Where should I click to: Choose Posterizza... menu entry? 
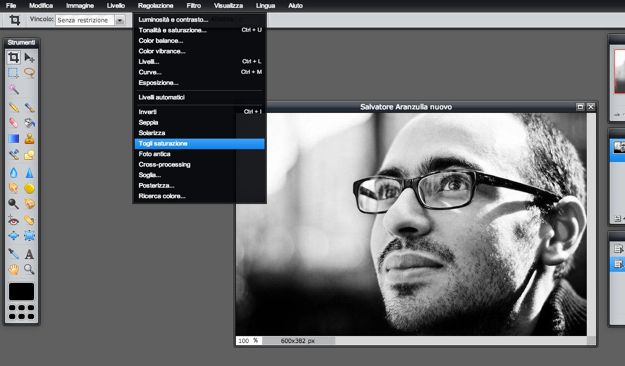(x=199, y=186)
